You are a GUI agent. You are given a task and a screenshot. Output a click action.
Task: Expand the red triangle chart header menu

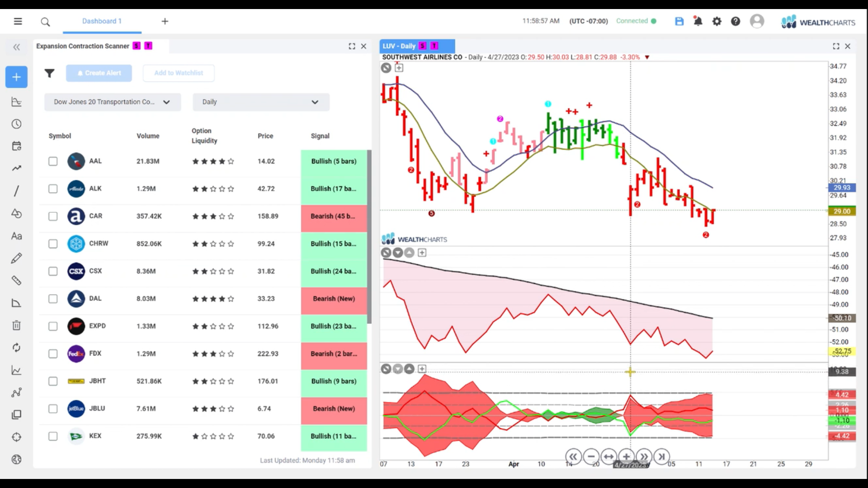click(x=647, y=57)
